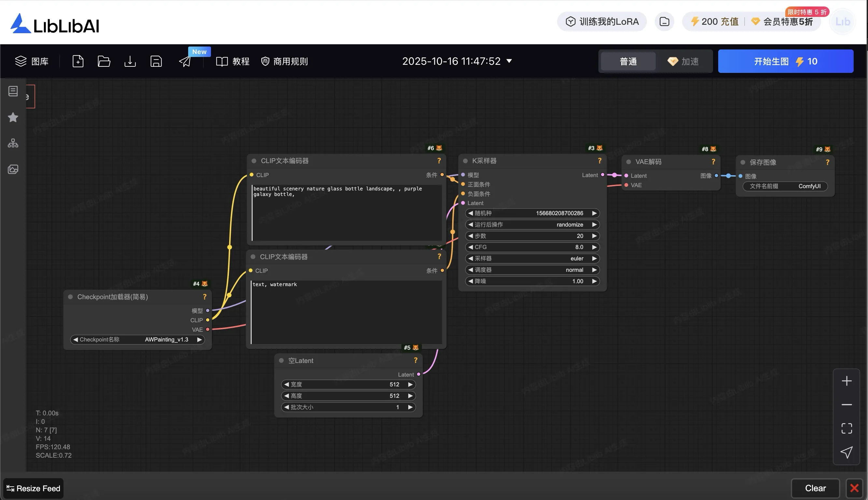
Task: Open the favorites star sidebar icon
Action: 13,118
